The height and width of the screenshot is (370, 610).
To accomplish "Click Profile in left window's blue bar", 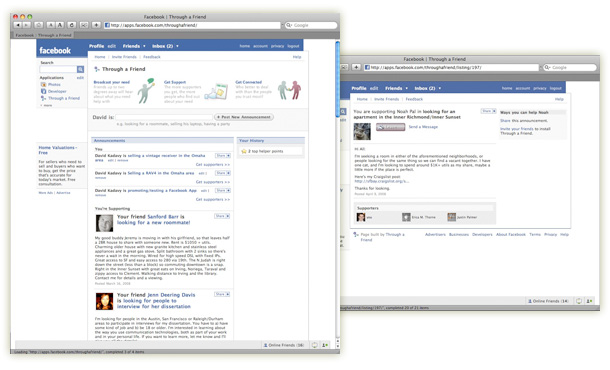I will (96, 46).
